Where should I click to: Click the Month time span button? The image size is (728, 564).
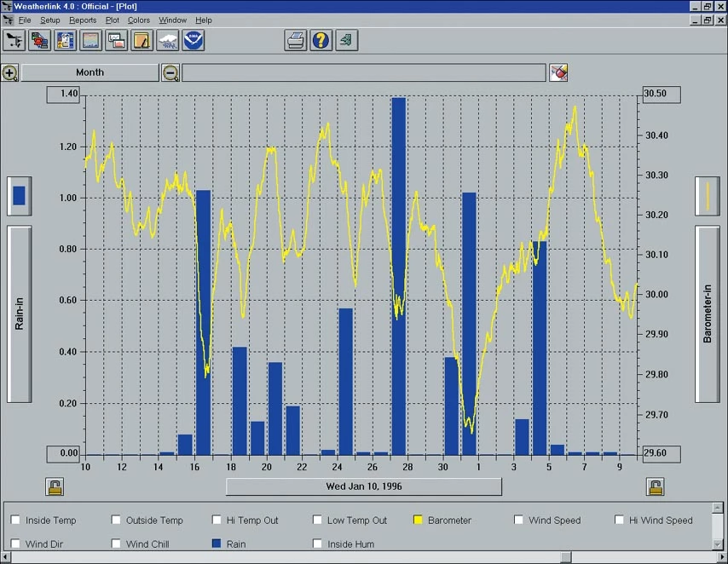point(90,73)
